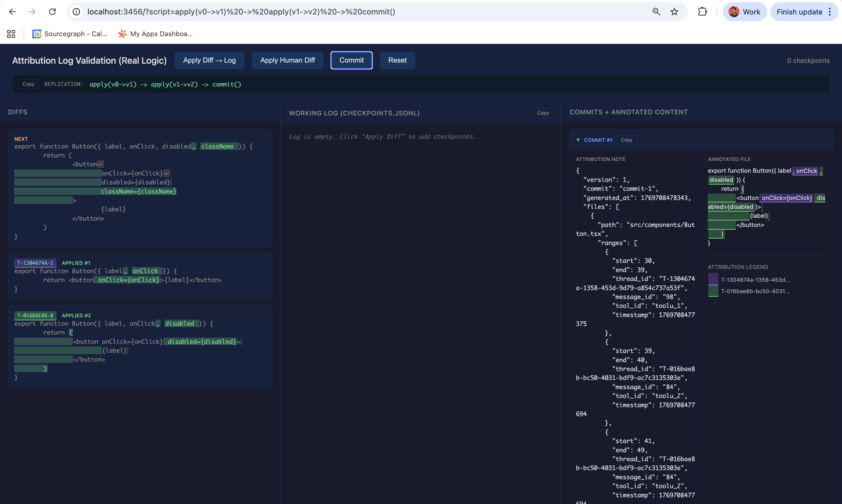Click the bookmark apps grid icon

click(x=11, y=34)
